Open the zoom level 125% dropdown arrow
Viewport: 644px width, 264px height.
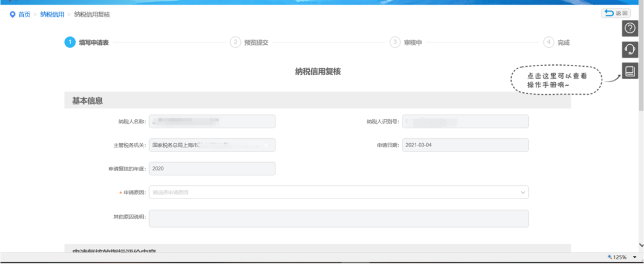(x=636, y=257)
